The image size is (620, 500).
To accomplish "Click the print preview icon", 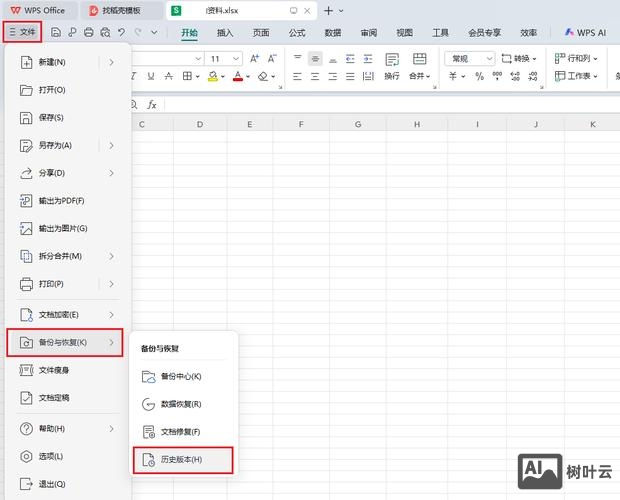I will (105, 32).
